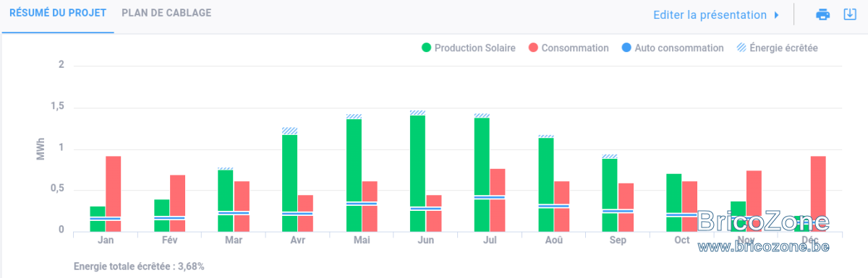Click the hatched clipped energy on Avr bar
Viewport: 868px width, 278px height.
pyautogui.click(x=290, y=131)
